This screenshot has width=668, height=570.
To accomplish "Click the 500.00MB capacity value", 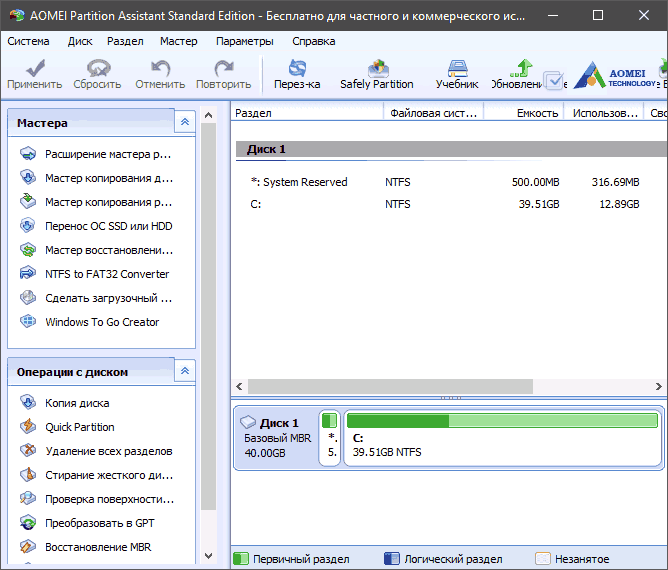I will coord(536,182).
